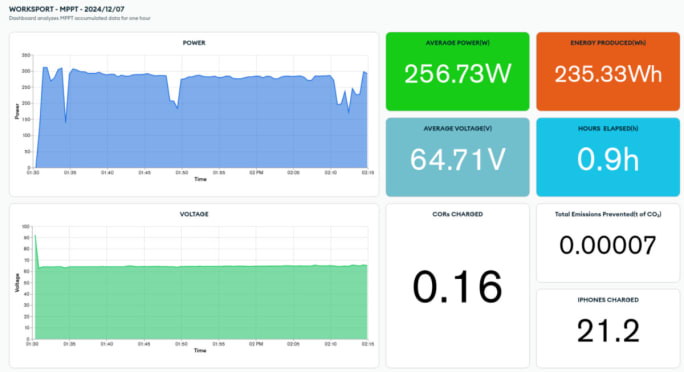This screenshot has height=372, width=684.
Task: Click the CORs CHARGED card label
Action: click(x=458, y=214)
